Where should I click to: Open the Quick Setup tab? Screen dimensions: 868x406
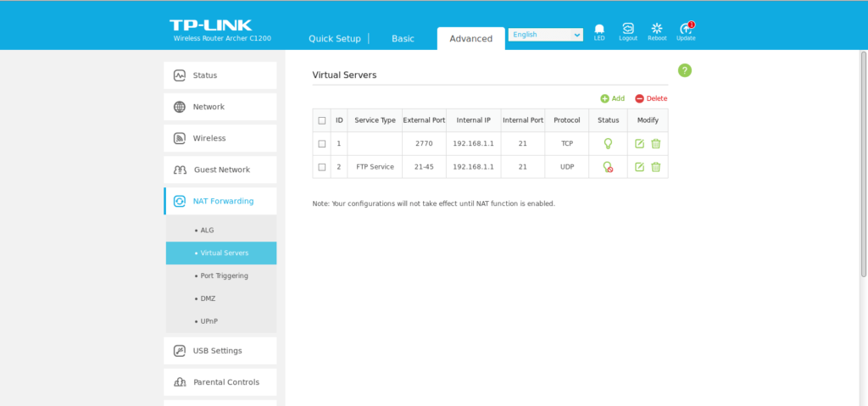(x=334, y=38)
